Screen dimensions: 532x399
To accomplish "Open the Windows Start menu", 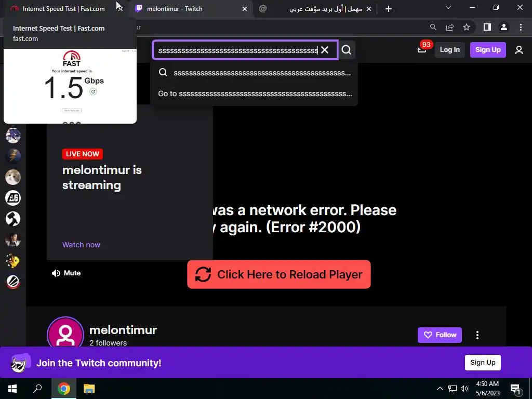I will point(12,389).
